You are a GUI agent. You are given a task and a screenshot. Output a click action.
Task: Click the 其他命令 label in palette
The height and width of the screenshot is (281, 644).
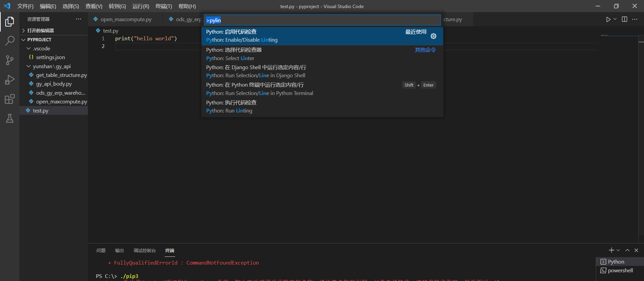coord(425,50)
